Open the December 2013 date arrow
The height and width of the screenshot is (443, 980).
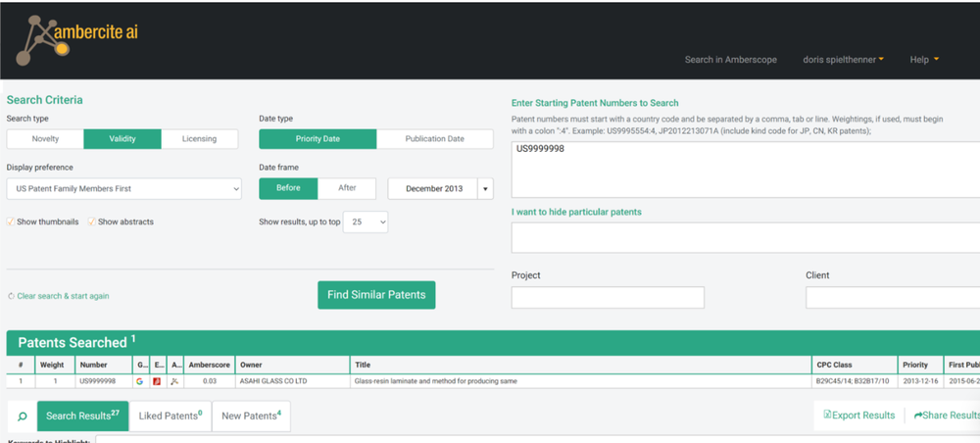coord(485,189)
